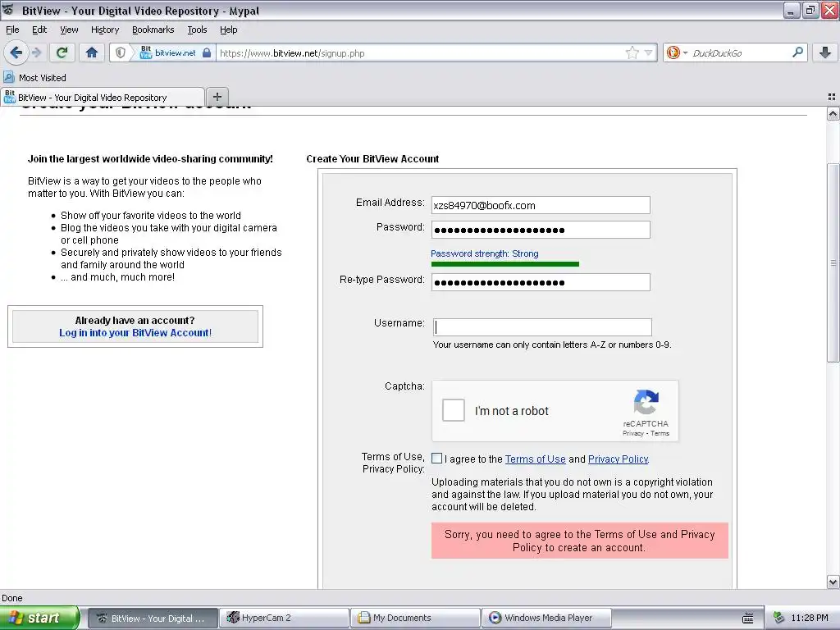Click the vertical scrollbar thumb
The image size is (840, 630).
[x=833, y=262]
